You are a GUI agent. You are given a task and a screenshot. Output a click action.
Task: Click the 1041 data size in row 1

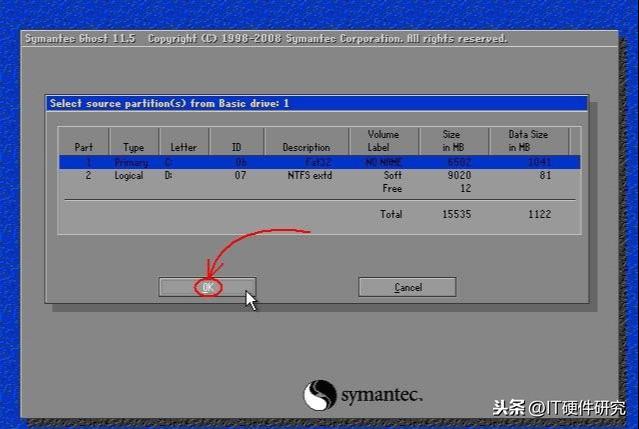tap(540, 162)
